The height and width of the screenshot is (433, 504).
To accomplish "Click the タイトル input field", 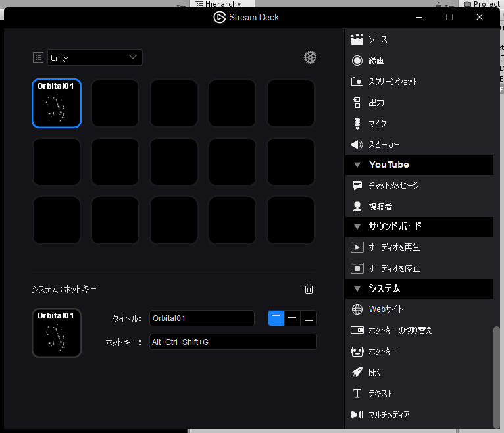I will (x=202, y=318).
